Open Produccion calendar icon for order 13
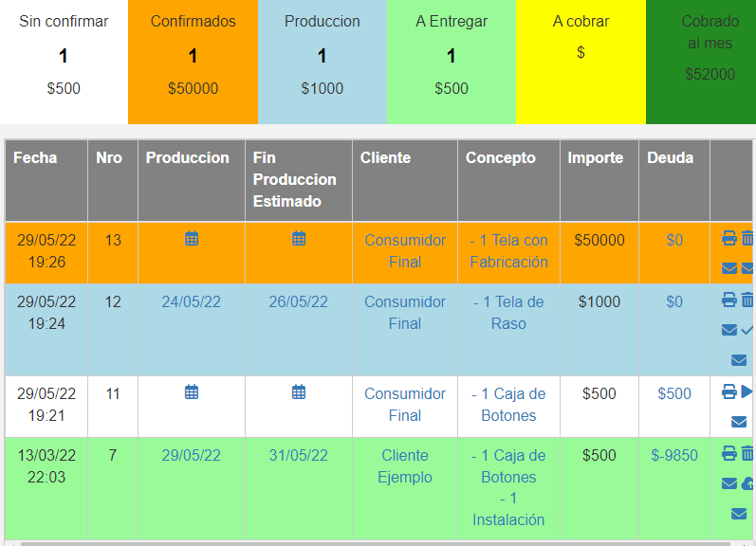 (x=192, y=239)
